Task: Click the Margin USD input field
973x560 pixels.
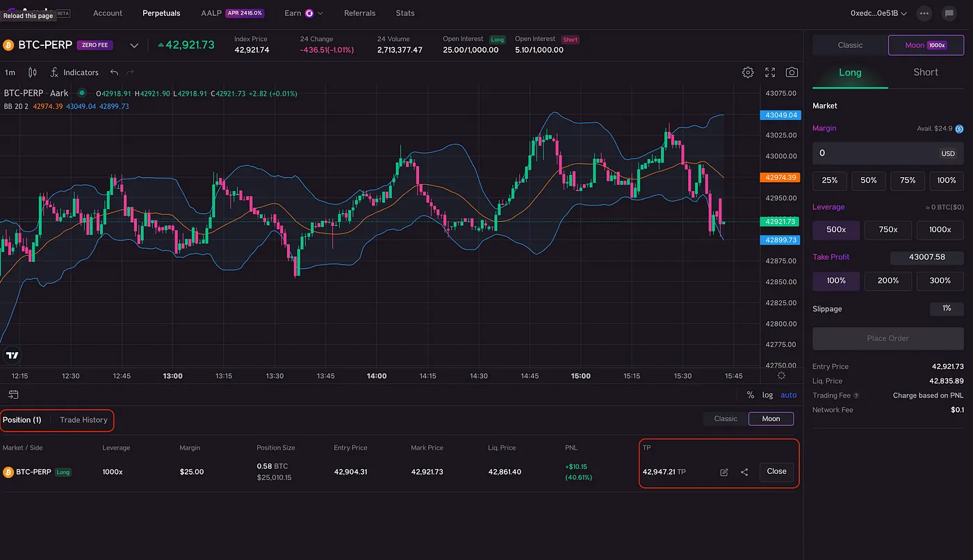Action: point(888,153)
